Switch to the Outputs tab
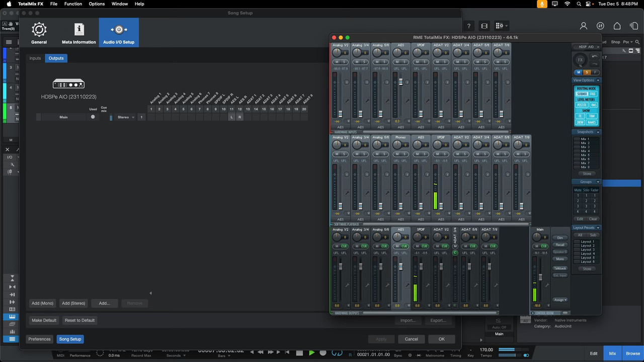The image size is (644, 362). pos(56,58)
